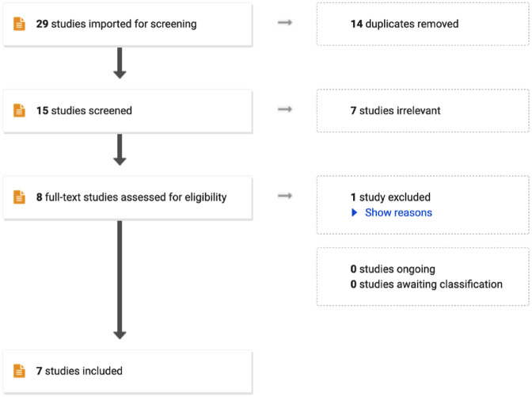This screenshot has width=532, height=397.
Task: Select the '14 duplicates removed' text
Action: click(404, 24)
